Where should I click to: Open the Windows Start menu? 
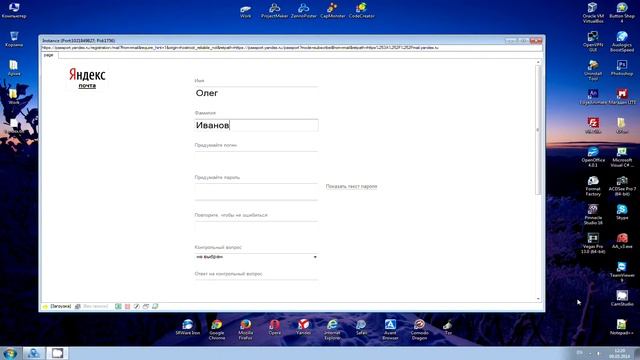(10, 353)
